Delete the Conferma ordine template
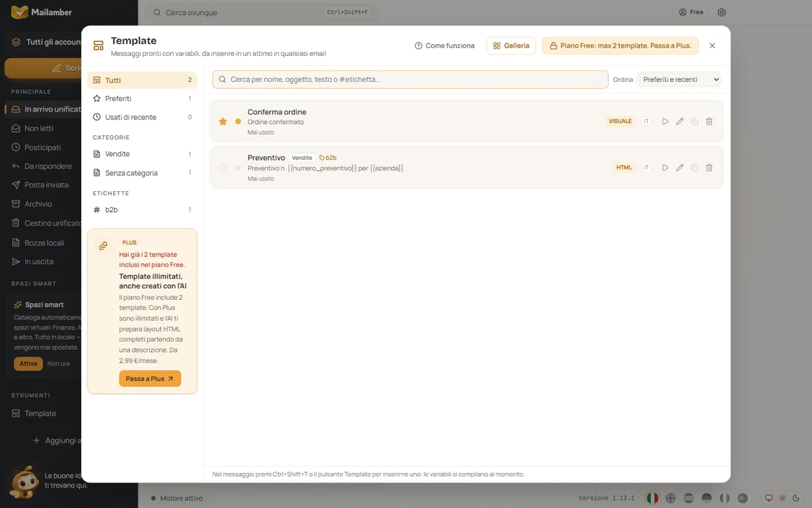This screenshot has width=812, height=508. [x=709, y=121]
